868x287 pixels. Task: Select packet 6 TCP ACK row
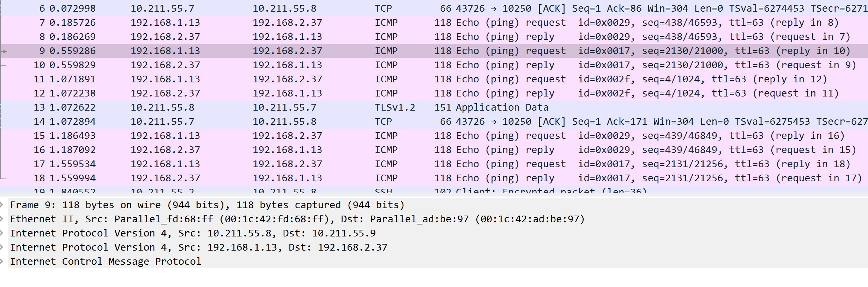(x=434, y=8)
